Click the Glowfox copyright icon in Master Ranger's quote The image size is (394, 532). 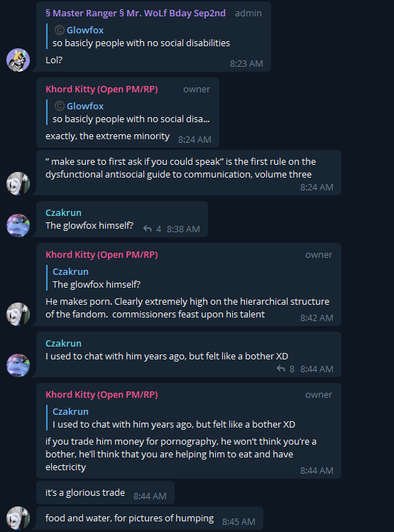[x=60, y=31]
